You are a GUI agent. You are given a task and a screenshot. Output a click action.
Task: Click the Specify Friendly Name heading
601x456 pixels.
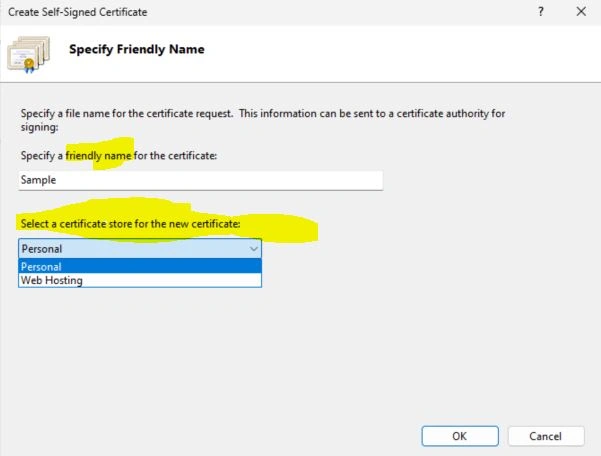click(x=137, y=49)
